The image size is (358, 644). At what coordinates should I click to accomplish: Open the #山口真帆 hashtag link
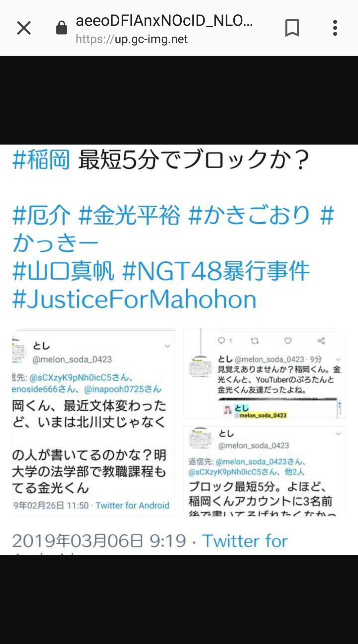pos(63,271)
